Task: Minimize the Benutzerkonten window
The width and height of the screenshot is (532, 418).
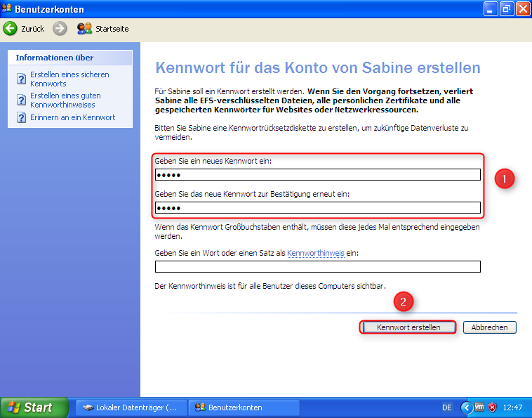Action: 491,9
